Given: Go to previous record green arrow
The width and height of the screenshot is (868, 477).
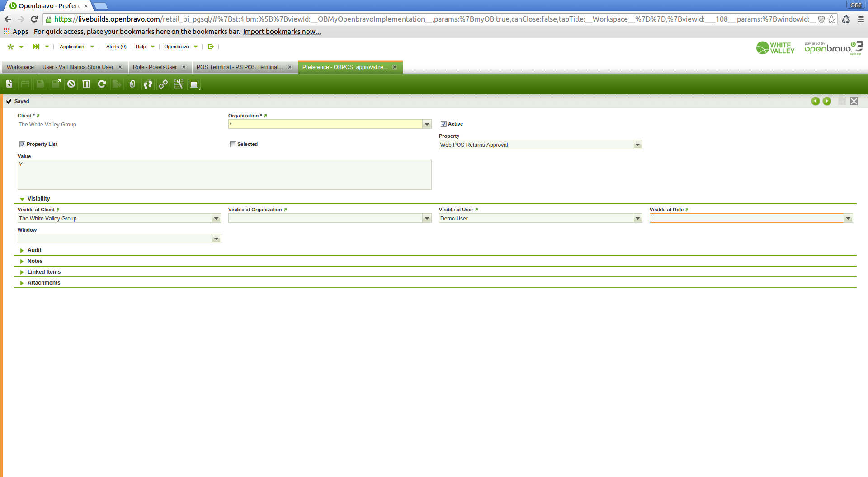Looking at the screenshot, I should (815, 101).
